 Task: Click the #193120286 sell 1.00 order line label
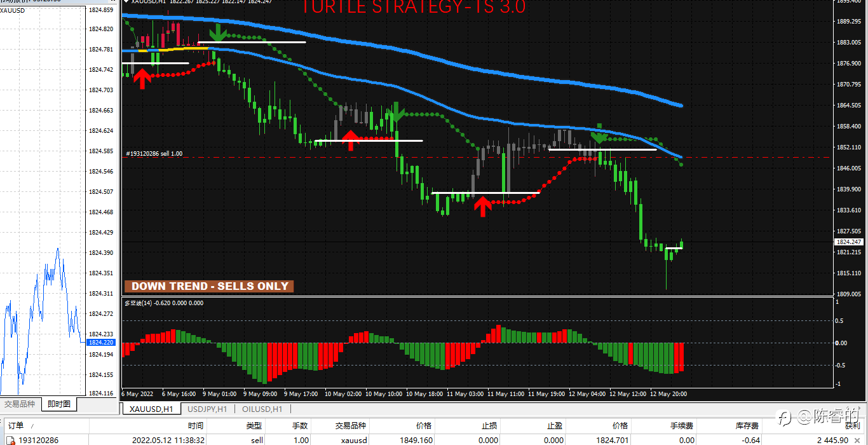(154, 154)
